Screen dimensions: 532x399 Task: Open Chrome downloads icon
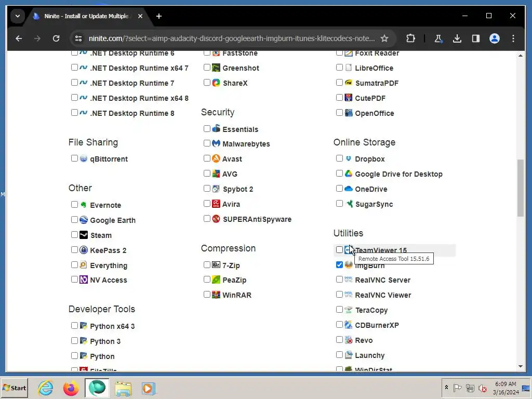[x=457, y=38]
